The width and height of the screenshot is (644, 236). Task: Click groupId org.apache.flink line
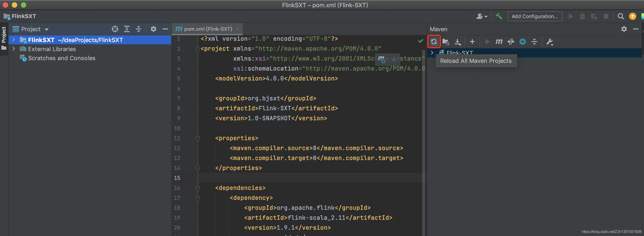pyautogui.click(x=307, y=208)
